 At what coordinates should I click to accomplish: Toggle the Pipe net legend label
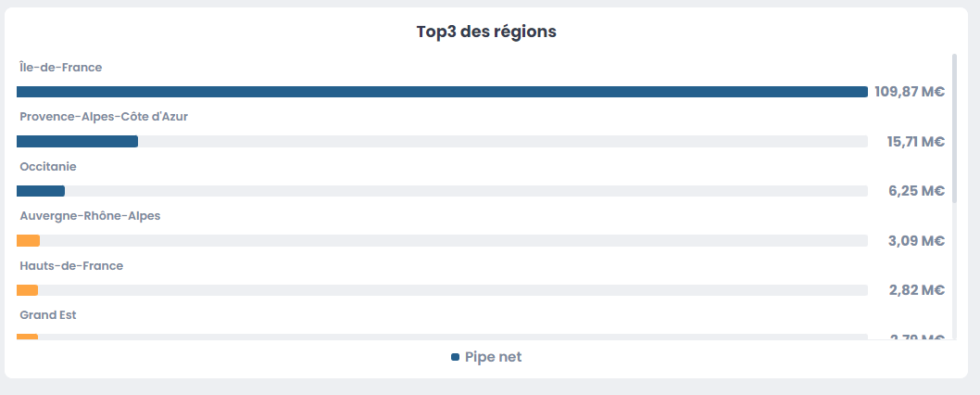click(x=493, y=357)
